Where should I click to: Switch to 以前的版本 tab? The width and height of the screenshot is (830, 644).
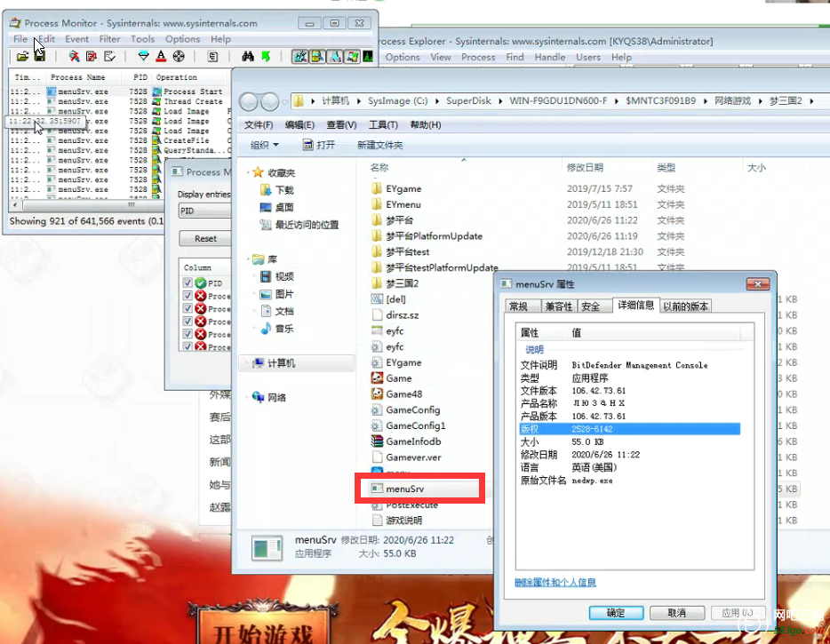point(685,306)
